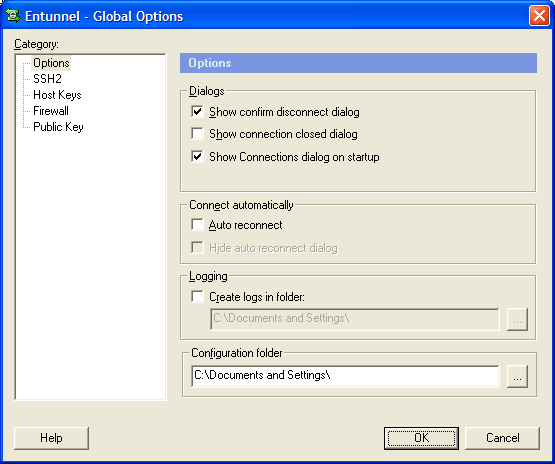Click the logs folder path field

tap(355, 319)
